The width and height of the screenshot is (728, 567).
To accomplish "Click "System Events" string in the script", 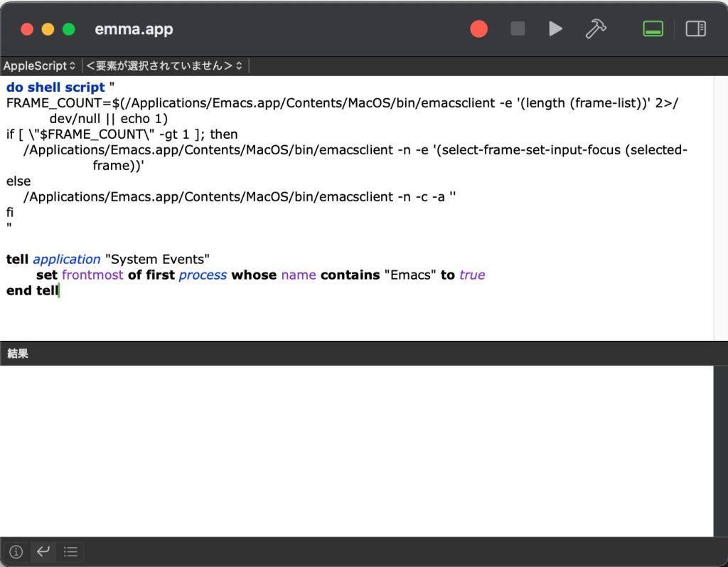I will click(x=157, y=260).
